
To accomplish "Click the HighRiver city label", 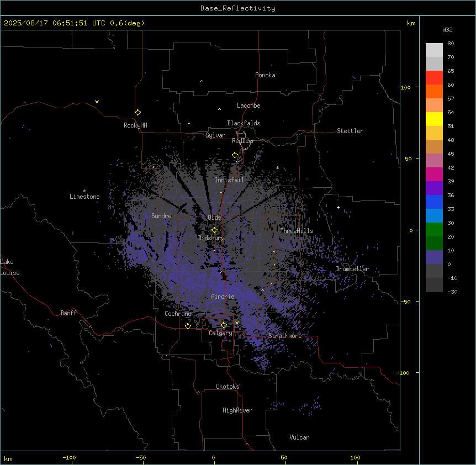I will (237, 410).
